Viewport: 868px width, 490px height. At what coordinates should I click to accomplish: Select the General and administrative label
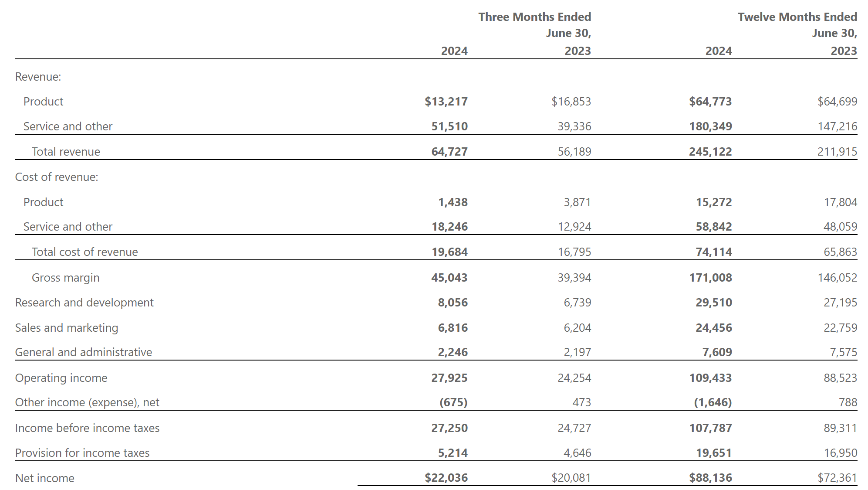point(83,352)
